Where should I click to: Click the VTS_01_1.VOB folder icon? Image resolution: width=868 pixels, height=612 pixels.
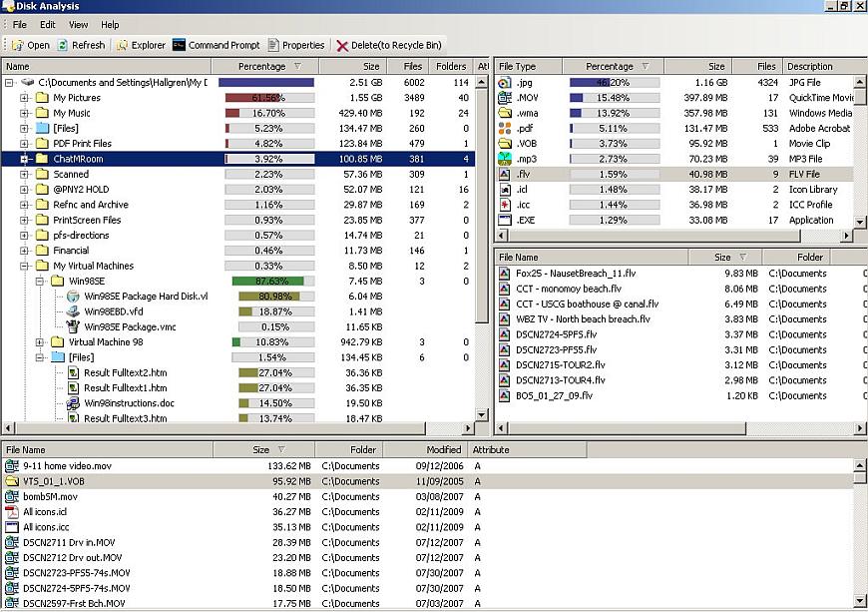tap(12, 480)
